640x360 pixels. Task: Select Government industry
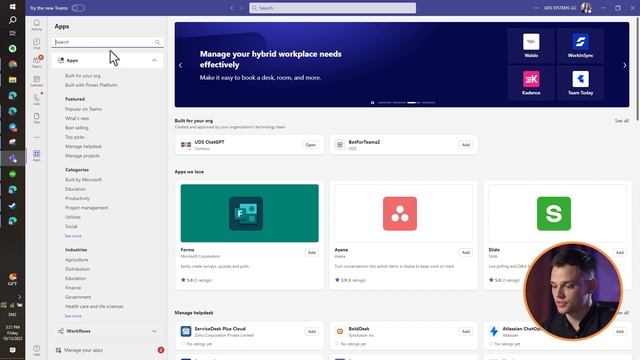point(78,297)
